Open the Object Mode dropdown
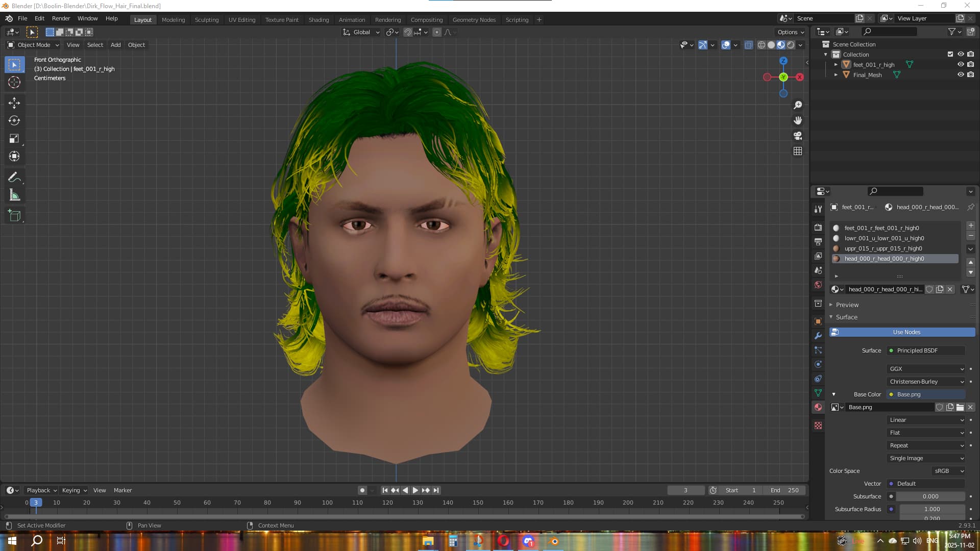The image size is (980, 551). 34,45
